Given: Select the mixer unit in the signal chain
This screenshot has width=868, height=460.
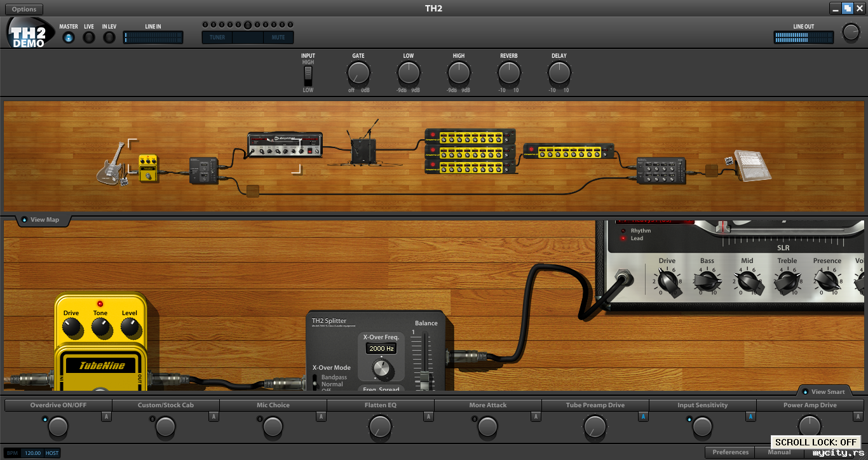Looking at the screenshot, I should click(x=661, y=171).
